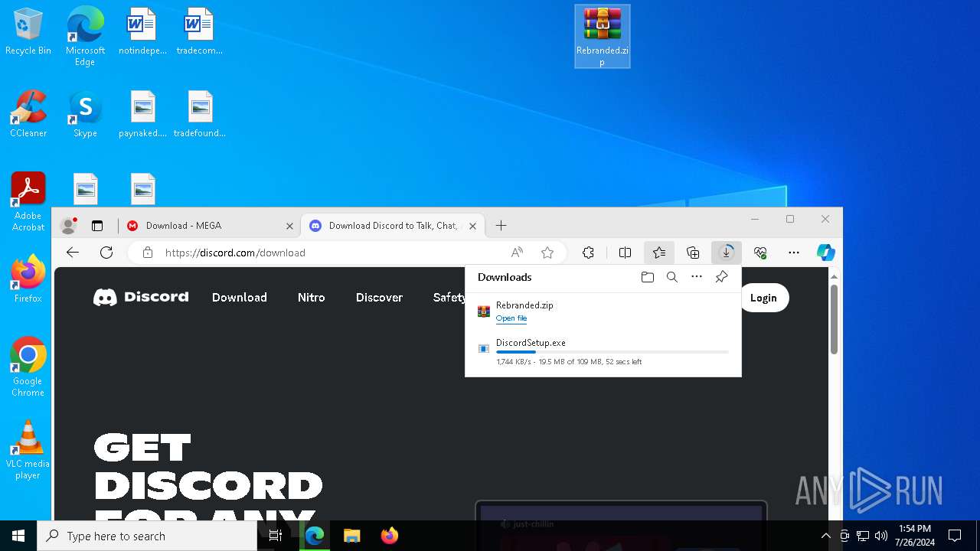Launch Firefox from desktop shortcut
This screenshot has width=980, height=551.
[x=28, y=279]
